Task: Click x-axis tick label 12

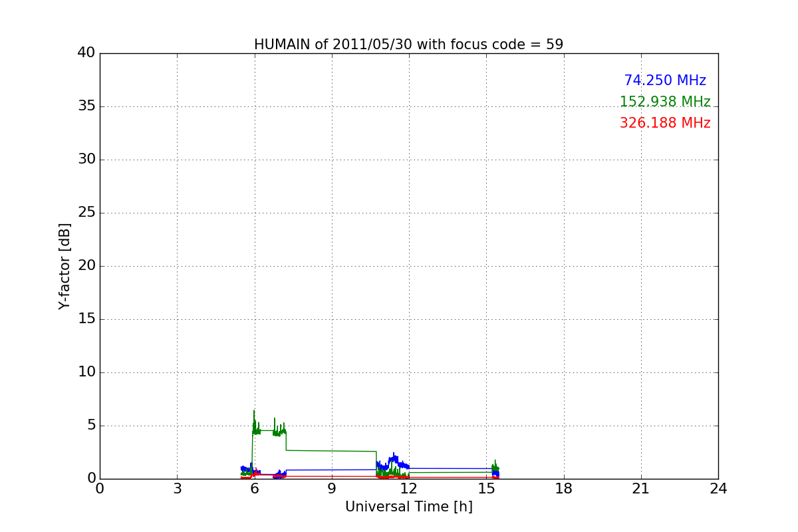Action: [409, 489]
